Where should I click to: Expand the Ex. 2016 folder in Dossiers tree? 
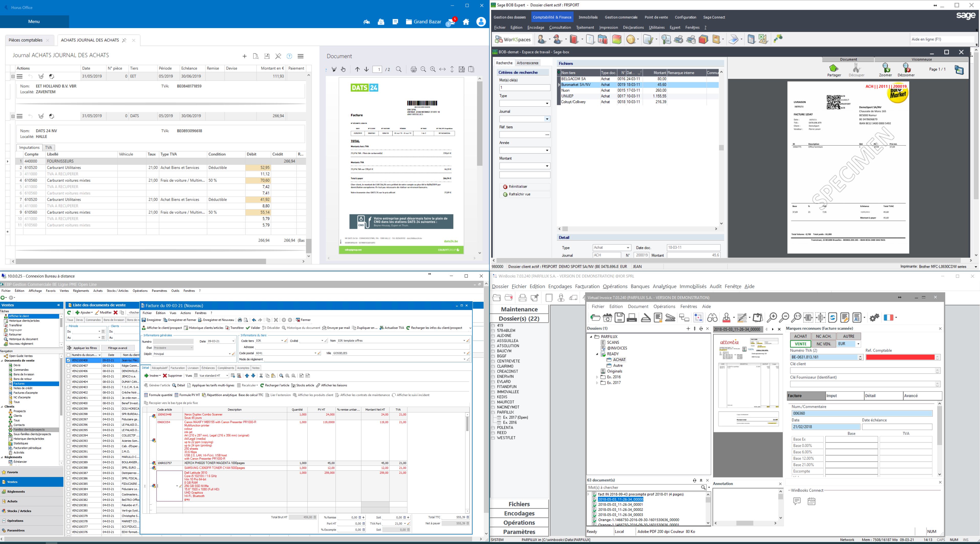click(x=597, y=377)
